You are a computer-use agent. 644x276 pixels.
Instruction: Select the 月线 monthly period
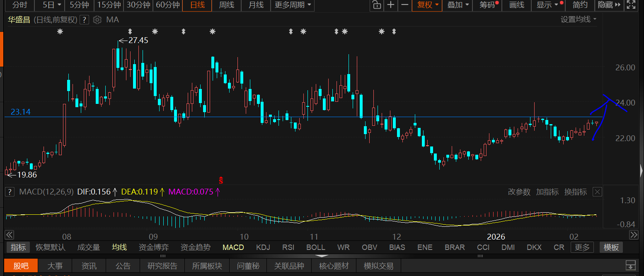click(256, 5)
